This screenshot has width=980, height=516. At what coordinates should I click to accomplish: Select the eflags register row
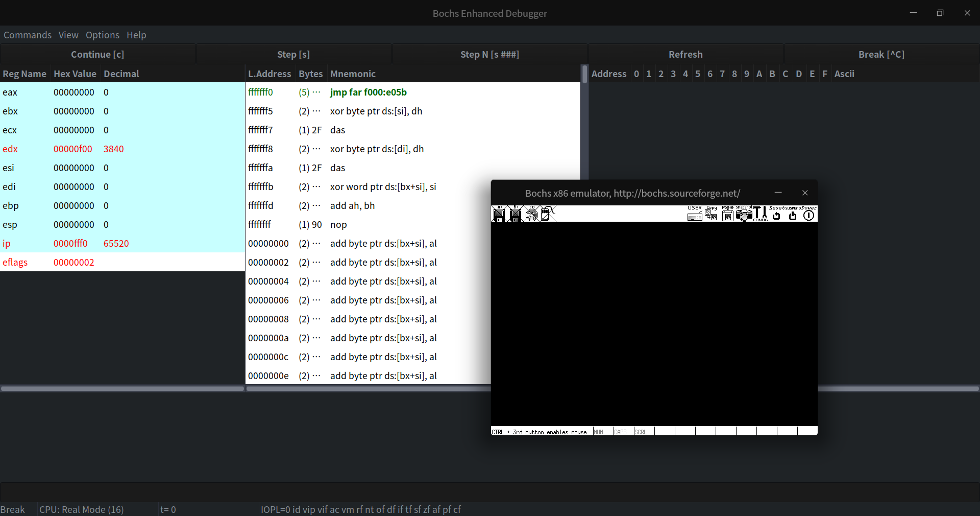(x=122, y=262)
